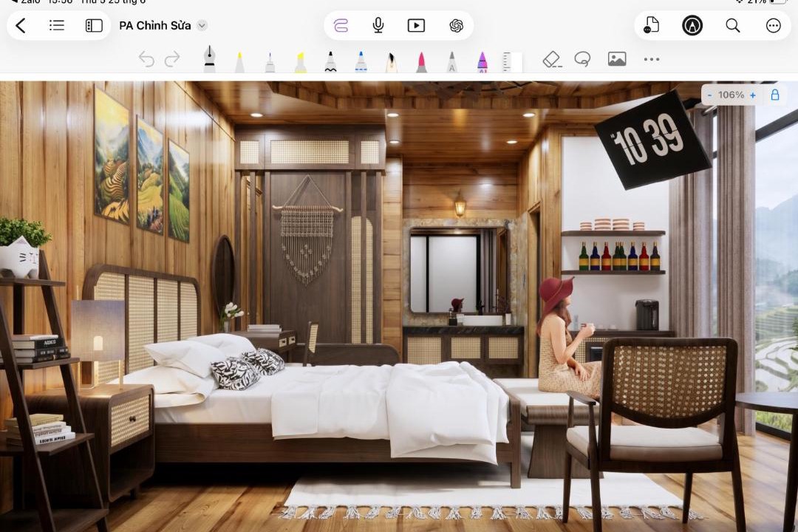798x532 pixels.
Task: Open the ruler tool
Action: point(512,62)
